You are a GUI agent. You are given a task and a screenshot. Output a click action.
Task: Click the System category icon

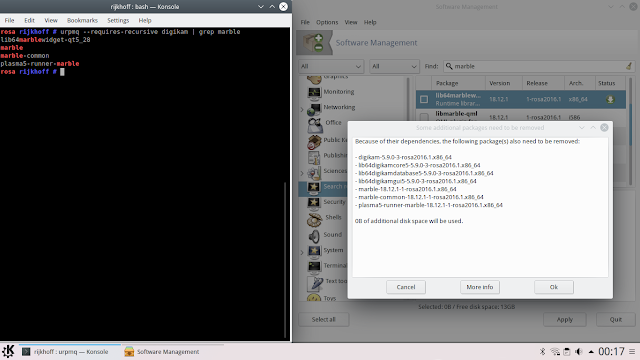(314, 251)
